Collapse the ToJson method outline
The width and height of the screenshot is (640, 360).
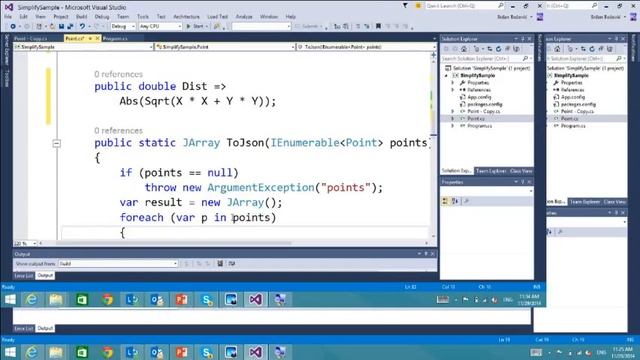[x=57, y=143]
